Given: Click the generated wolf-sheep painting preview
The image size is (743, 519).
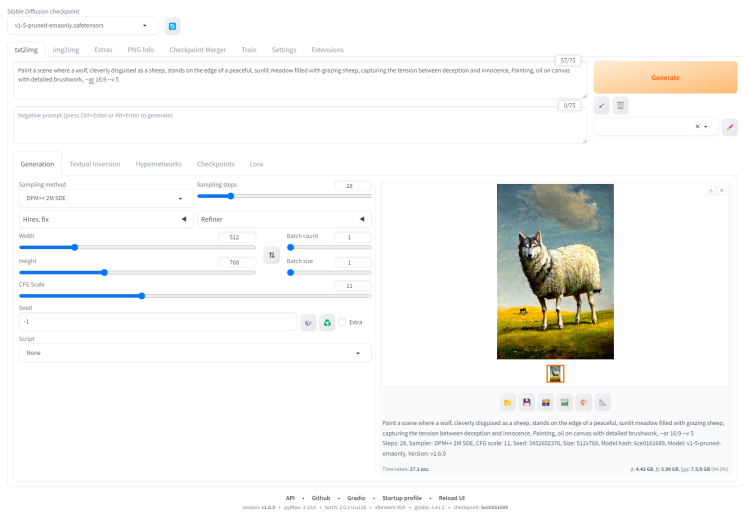Looking at the screenshot, I should tap(555, 271).
